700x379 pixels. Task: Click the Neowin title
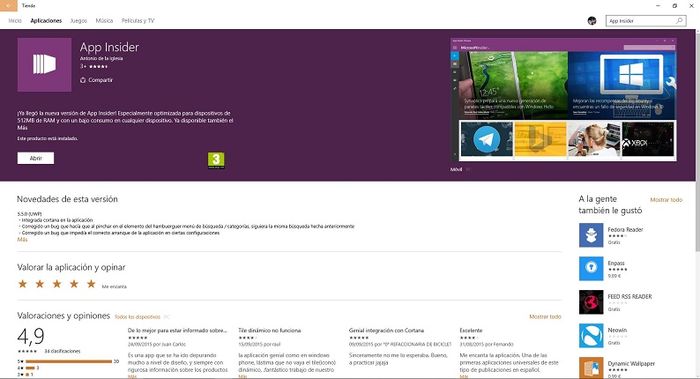coord(617,330)
